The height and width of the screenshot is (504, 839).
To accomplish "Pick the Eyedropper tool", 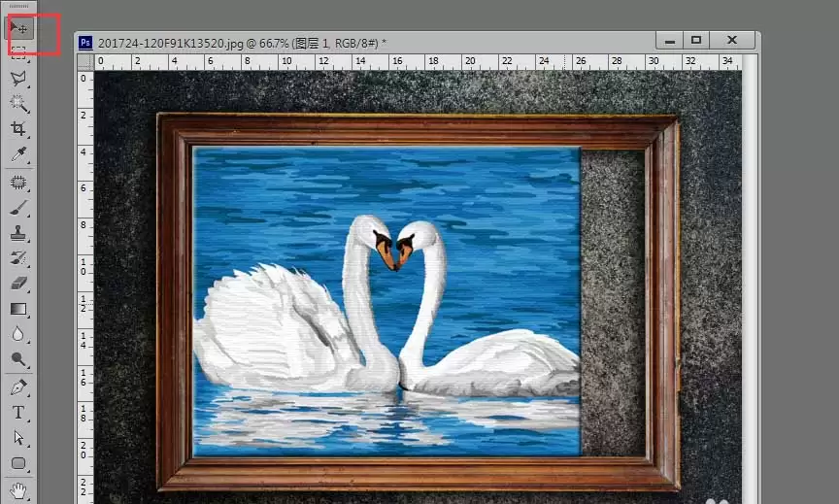I will 18,154.
